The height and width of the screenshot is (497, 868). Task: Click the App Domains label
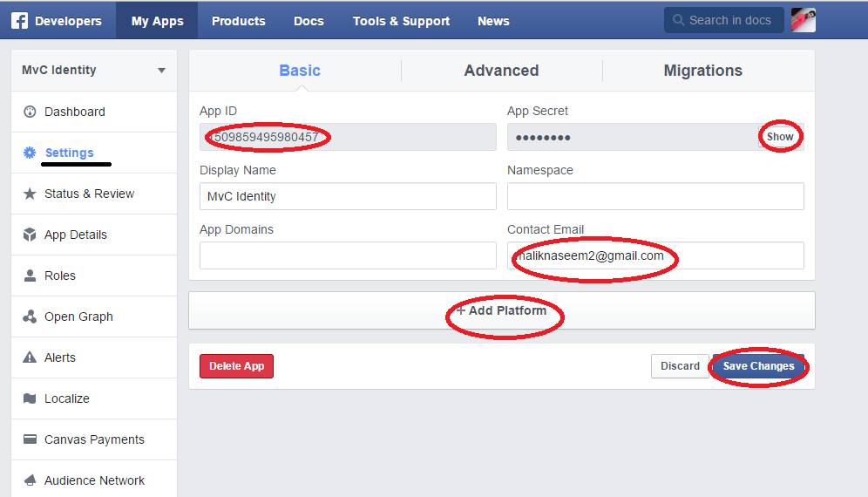(x=236, y=229)
